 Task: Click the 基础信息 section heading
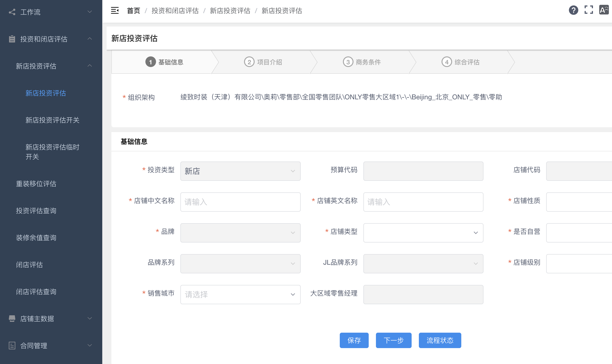tap(134, 142)
